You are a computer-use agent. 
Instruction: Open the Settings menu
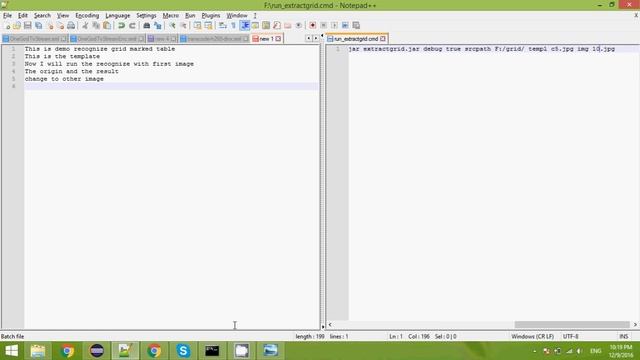[146, 16]
